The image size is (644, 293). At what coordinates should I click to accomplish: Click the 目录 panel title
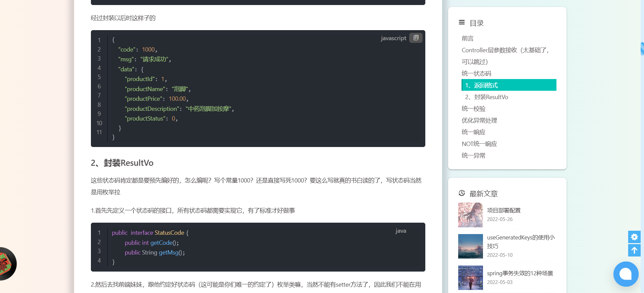click(477, 23)
